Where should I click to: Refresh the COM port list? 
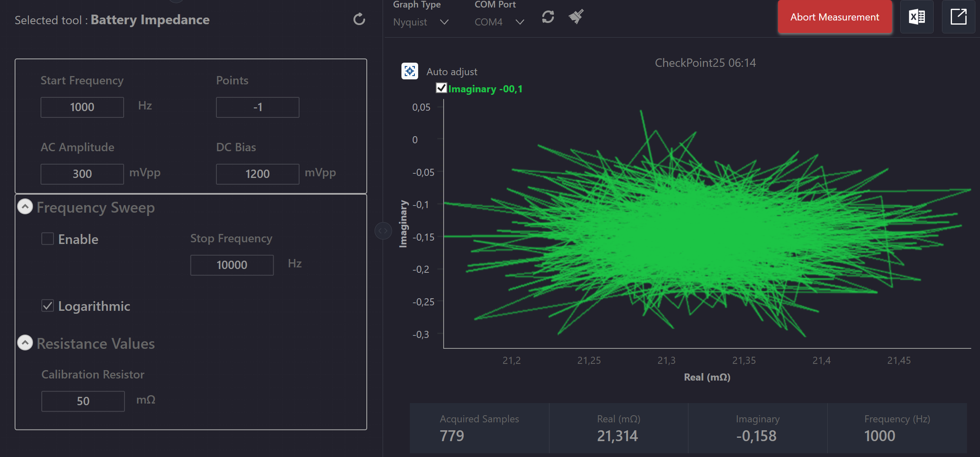(x=548, y=17)
